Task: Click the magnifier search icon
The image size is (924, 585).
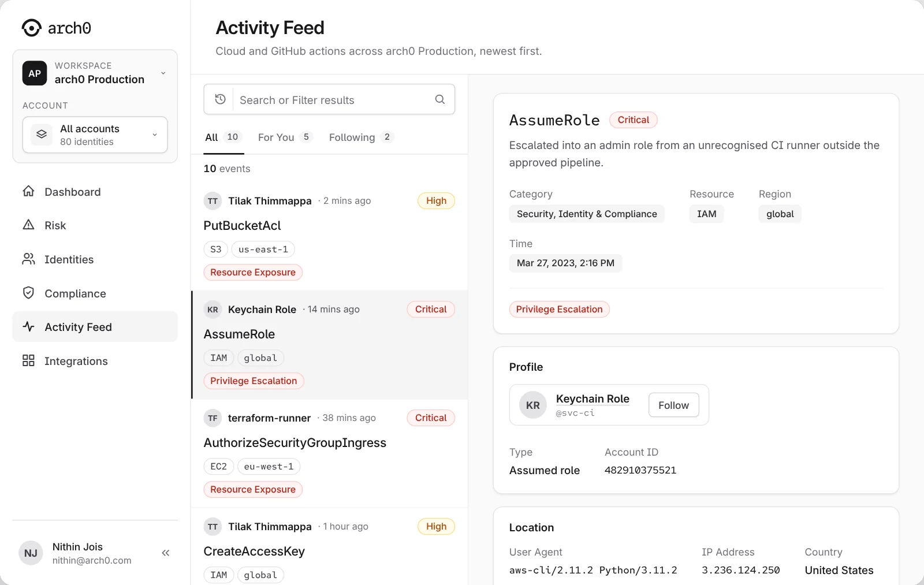Action: [x=440, y=99]
